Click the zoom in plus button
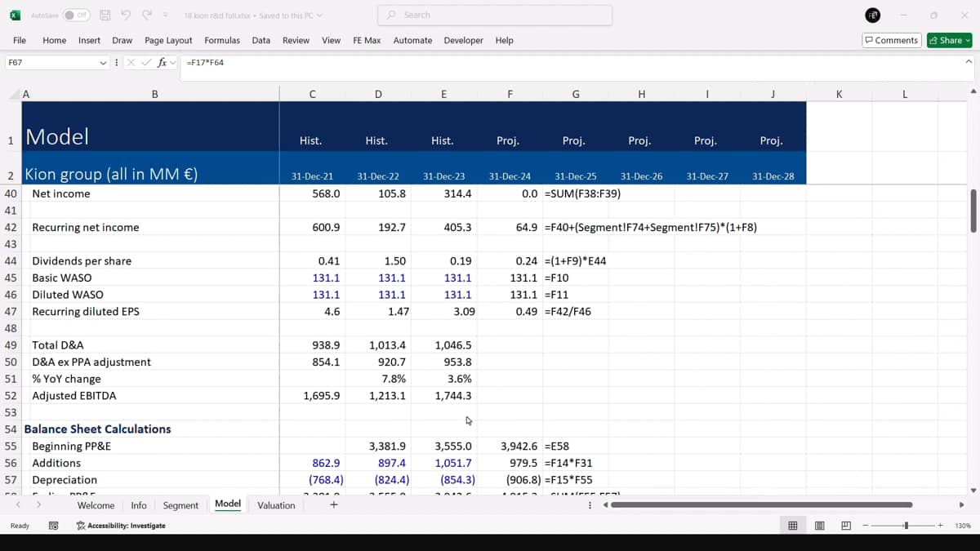Screen dimensions: 980x551 coord(941,526)
